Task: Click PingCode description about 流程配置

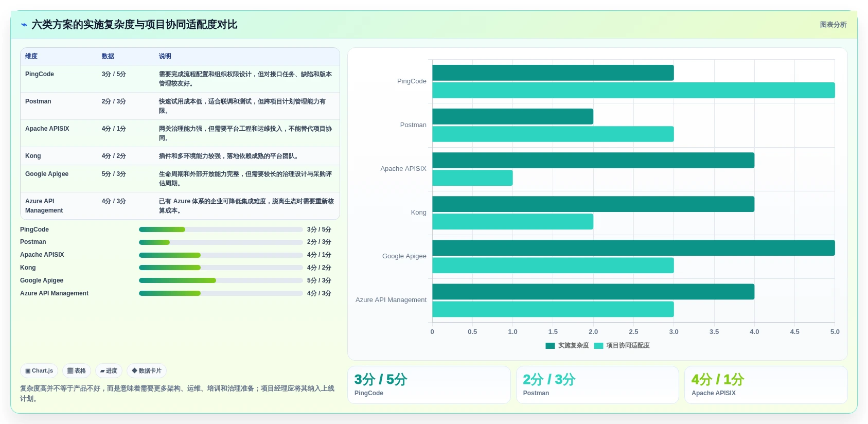Action: tap(245, 79)
